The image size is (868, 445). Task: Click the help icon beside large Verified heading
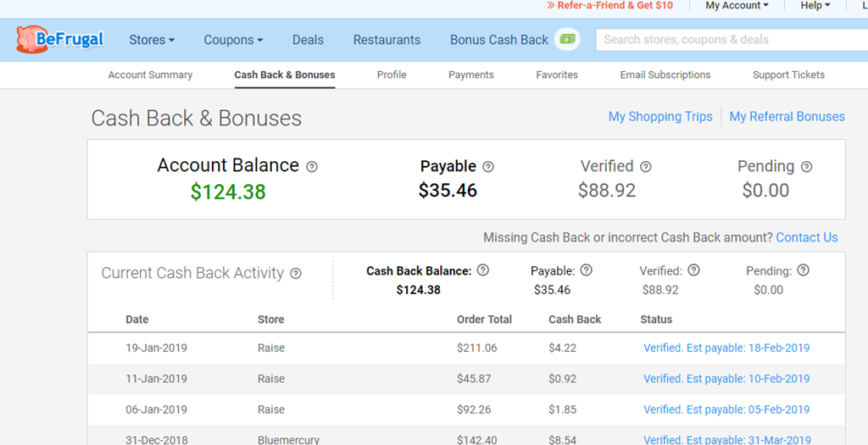(645, 167)
